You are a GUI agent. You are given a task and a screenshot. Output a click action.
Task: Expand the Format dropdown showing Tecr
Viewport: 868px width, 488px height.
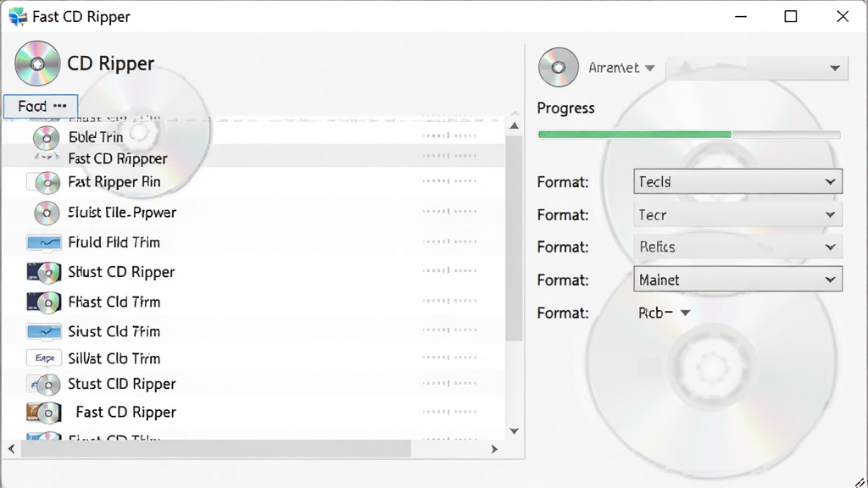[738, 214]
